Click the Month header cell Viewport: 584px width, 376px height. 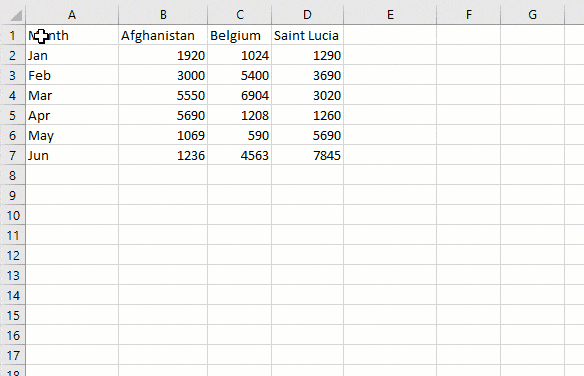(x=72, y=35)
